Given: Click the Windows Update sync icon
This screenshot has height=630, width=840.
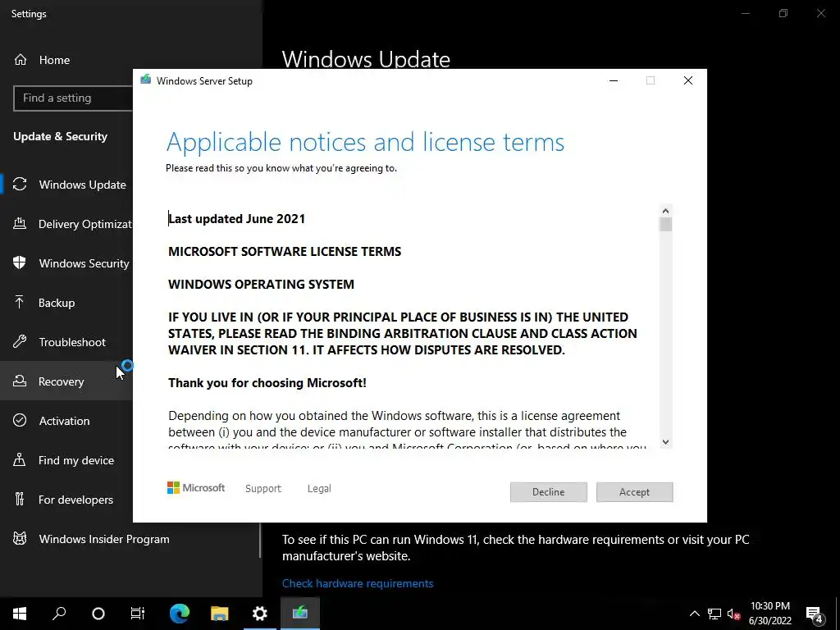Looking at the screenshot, I should [20, 185].
